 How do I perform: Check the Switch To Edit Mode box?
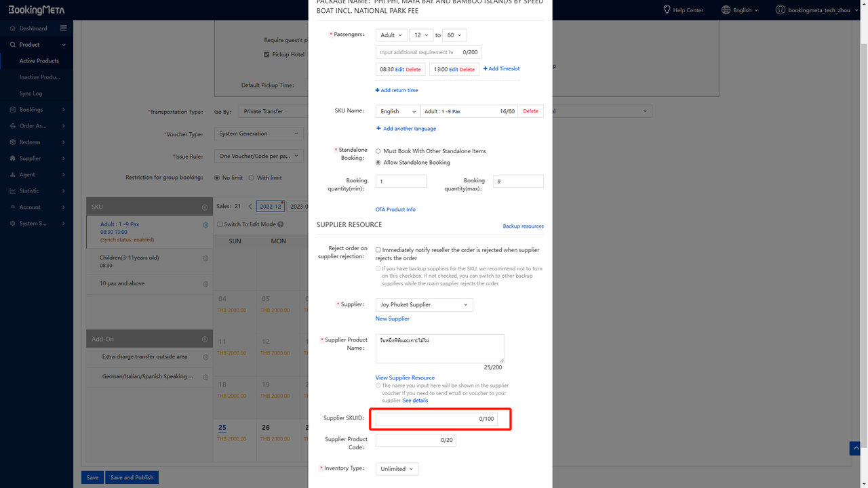220,224
